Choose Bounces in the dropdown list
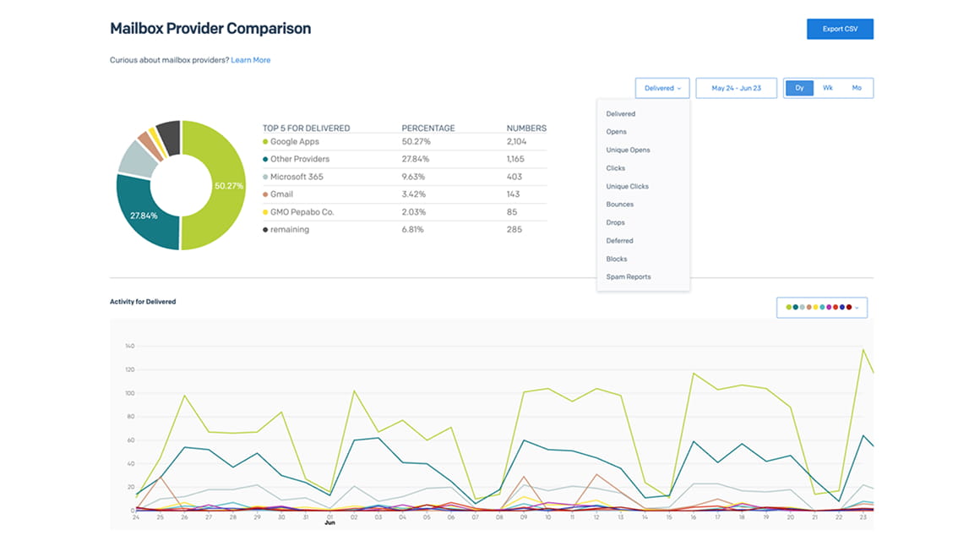Viewport: 980px width, 541px height. point(619,205)
